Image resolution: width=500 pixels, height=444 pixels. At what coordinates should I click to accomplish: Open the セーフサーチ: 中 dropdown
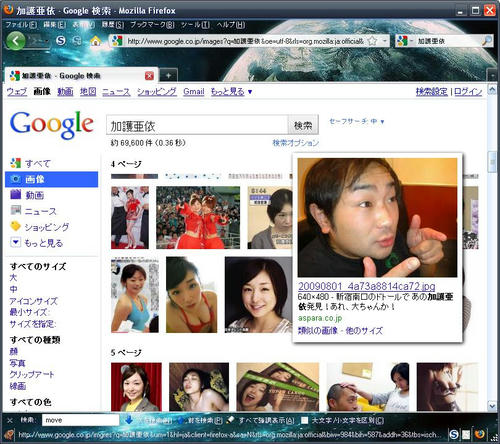[x=356, y=121]
